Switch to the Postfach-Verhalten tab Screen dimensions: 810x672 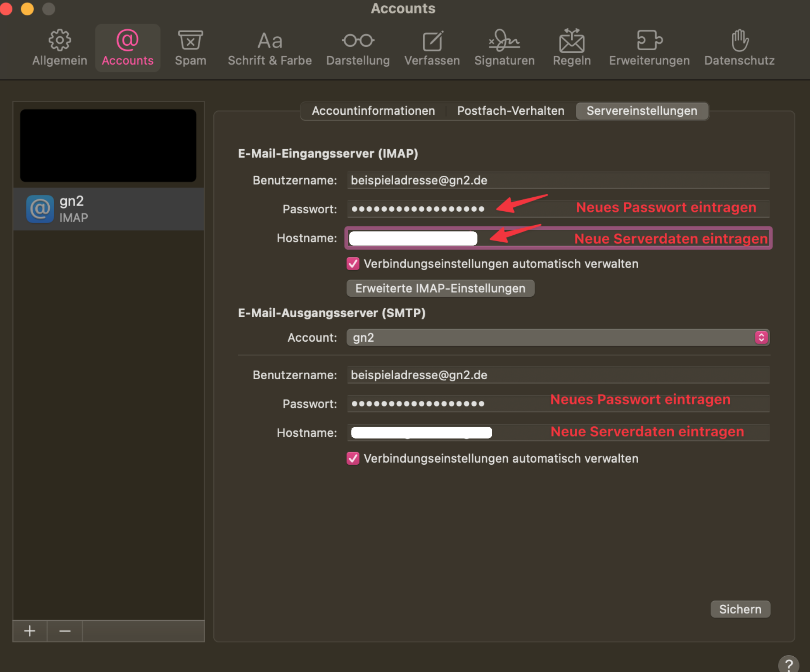click(x=511, y=111)
